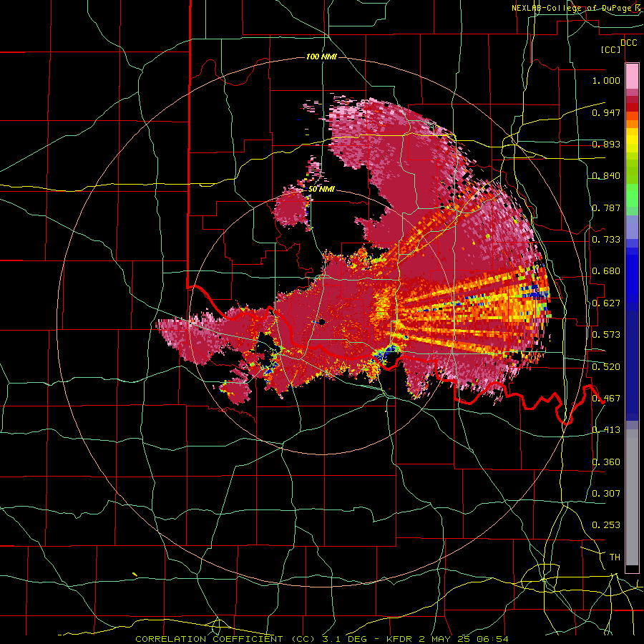
Task: Click the 0.413 legend value
Action: tap(606, 430)
